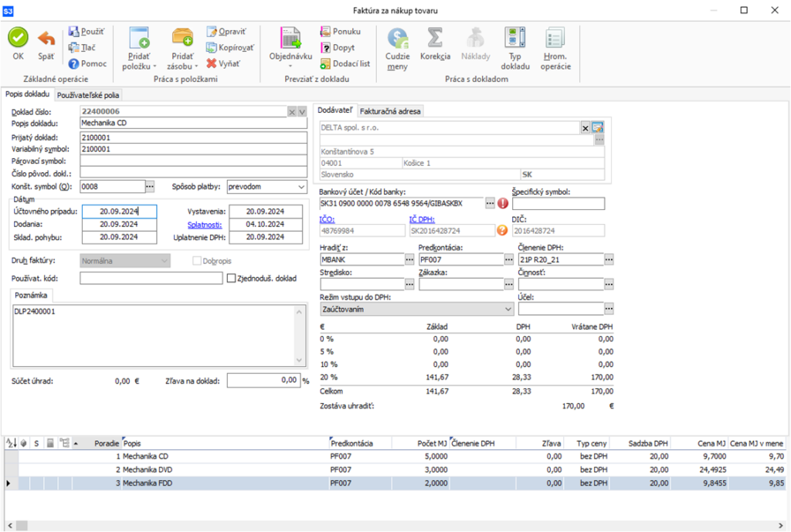Click the Popis dokladu input field
The width and height of the screenshot is (791, 532).
(x=193, y=122)
